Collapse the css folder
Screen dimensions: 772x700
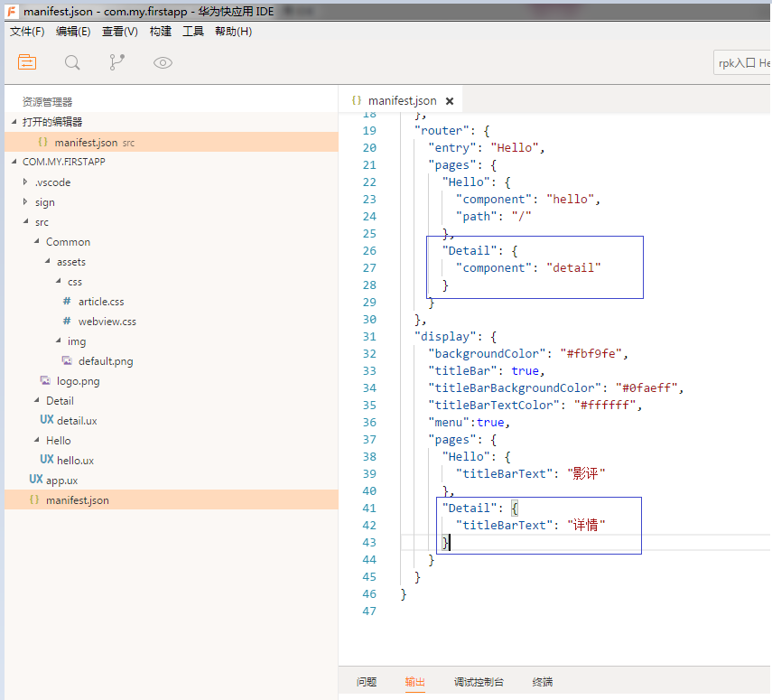point(58,281)
